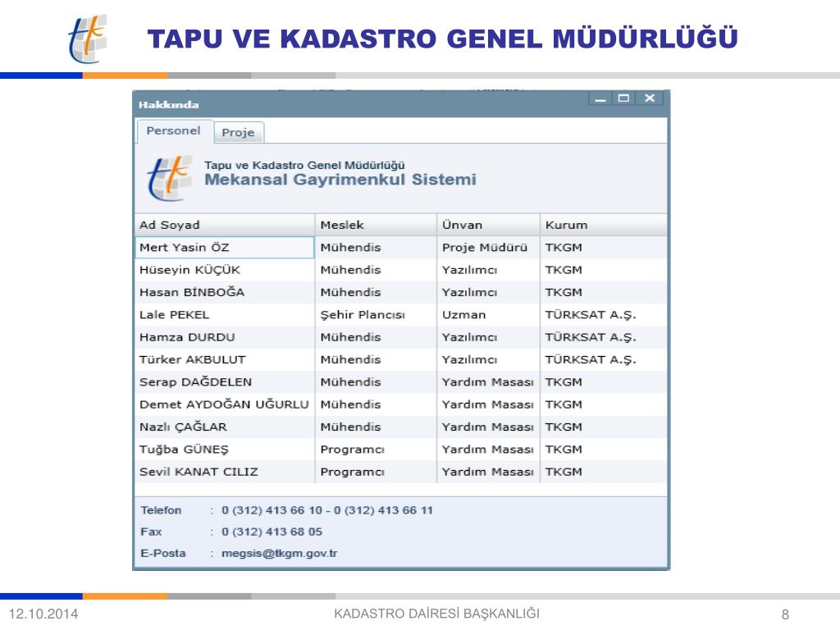
Task: Click TÜRKSAT A.Ş. in Lale PEKEL's row
Action: (x=604, y=315)
